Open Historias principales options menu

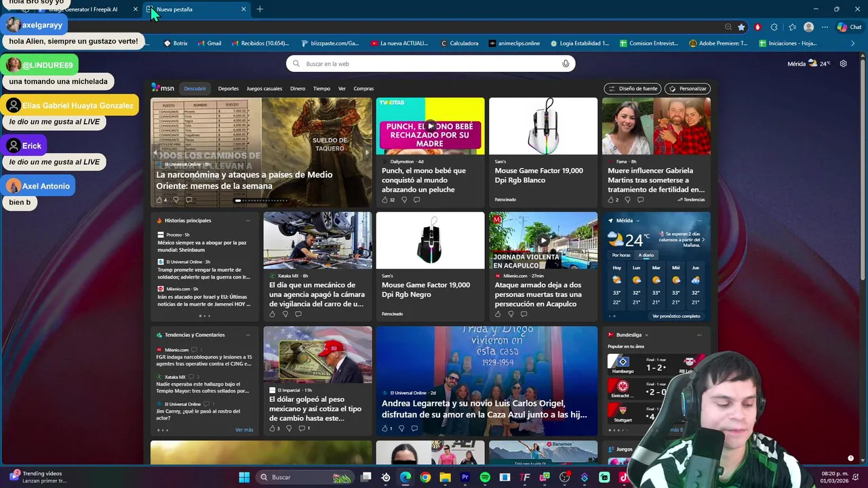(248, 220)
